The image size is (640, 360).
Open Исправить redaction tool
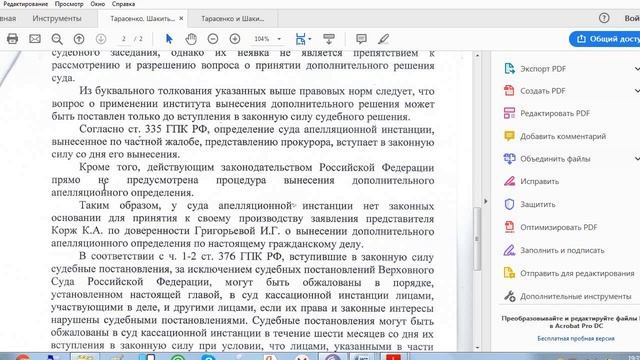[531, 181]
